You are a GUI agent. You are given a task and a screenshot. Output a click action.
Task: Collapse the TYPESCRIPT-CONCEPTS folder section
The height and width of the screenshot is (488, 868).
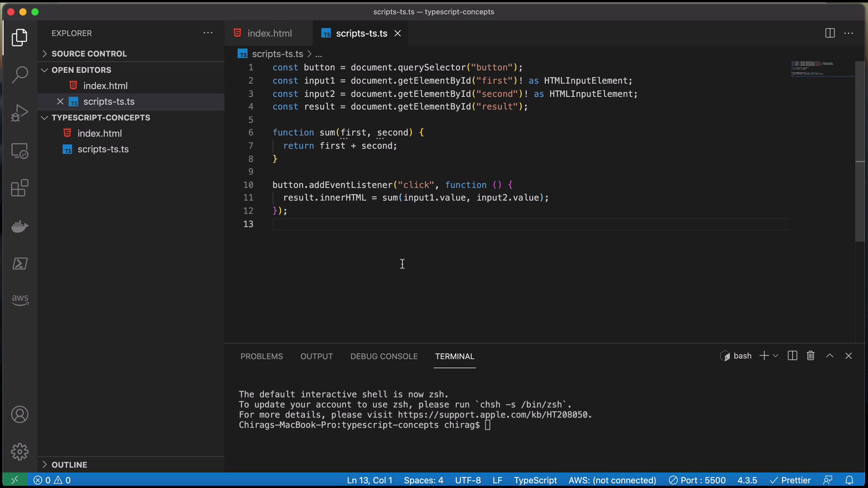131,117
